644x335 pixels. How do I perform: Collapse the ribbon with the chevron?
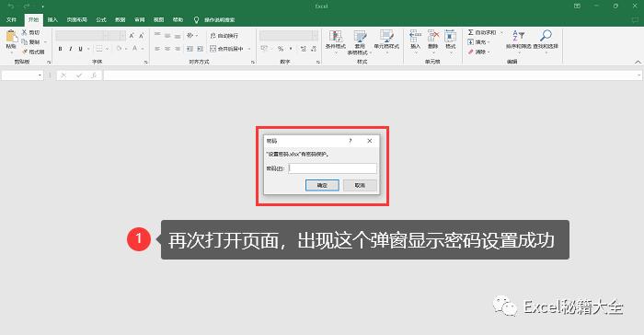point(638,62)
